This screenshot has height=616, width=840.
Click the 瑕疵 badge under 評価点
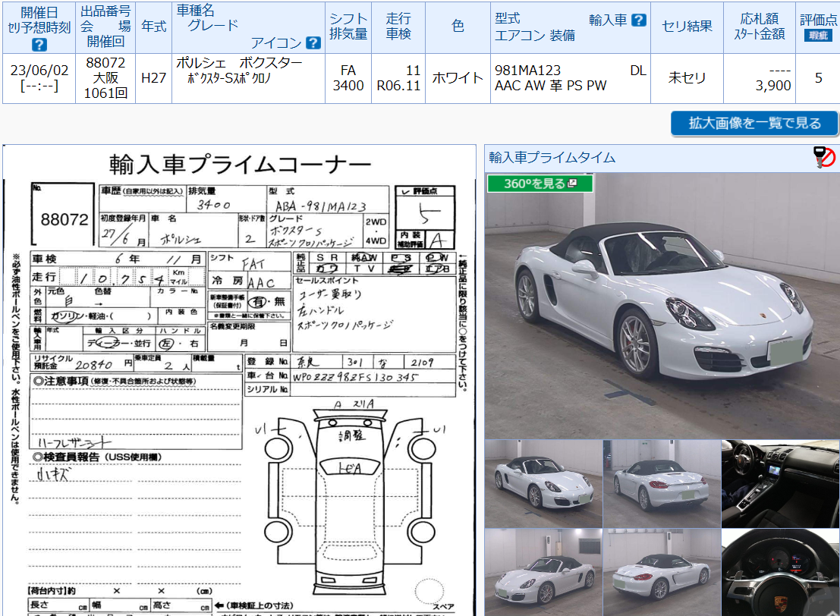(x=818, y=36)
